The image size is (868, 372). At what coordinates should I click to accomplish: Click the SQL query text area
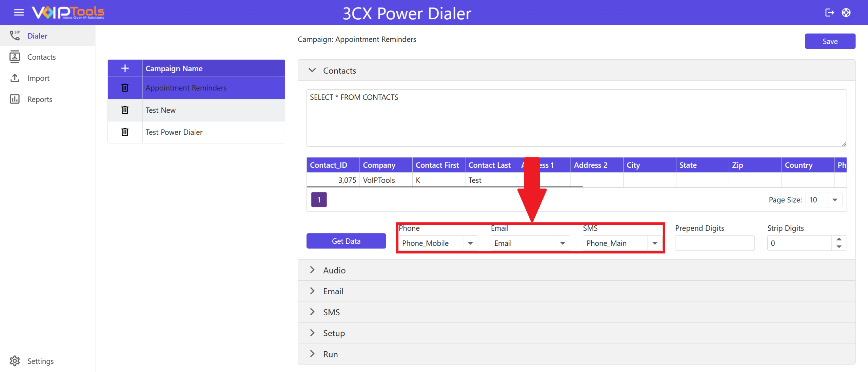(576, 118)
